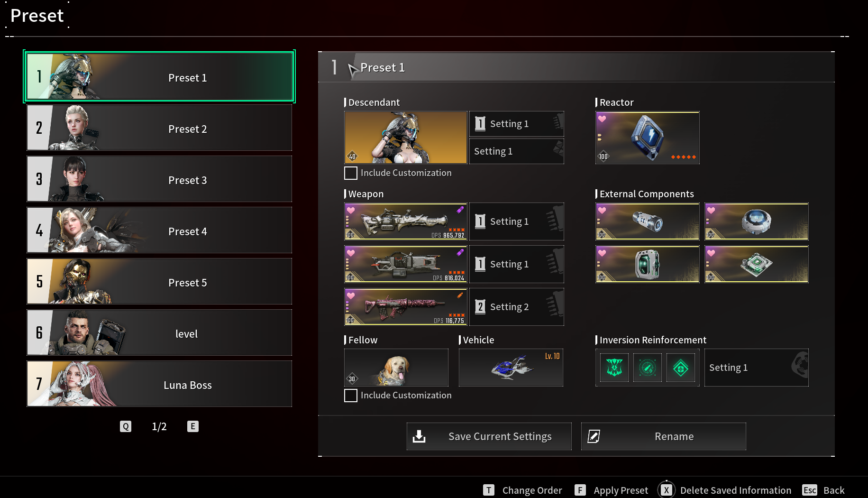Click the third Inversion Reinforcement diamond icon
The height and width of the screenshot is (498, 868).
click(681, 368)
